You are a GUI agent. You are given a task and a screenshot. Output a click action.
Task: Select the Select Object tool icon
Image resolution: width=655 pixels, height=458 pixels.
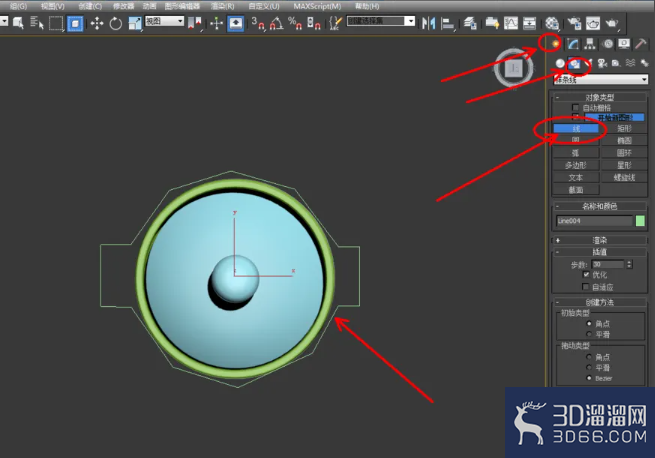[18, 23]
